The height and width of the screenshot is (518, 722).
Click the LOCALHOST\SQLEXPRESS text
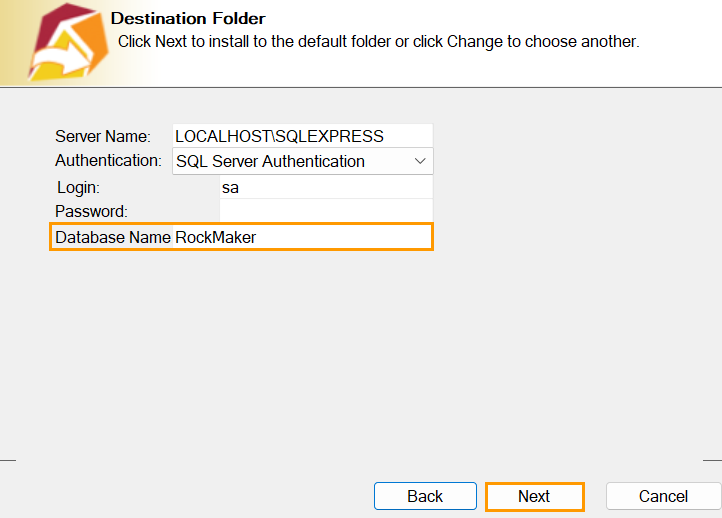pos(279,136)
